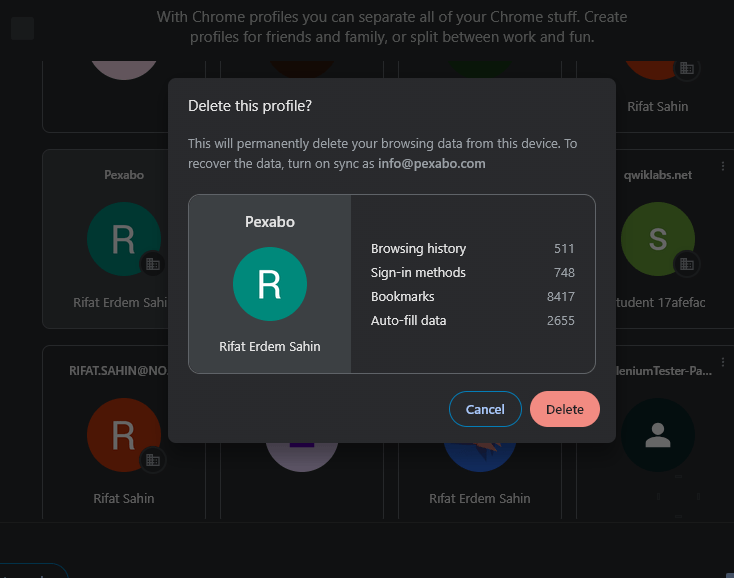The height and width of the screenshot is (578, 734).
Task: Click bottom Rifat Erdem Sahin profile name
Action: 480,498
